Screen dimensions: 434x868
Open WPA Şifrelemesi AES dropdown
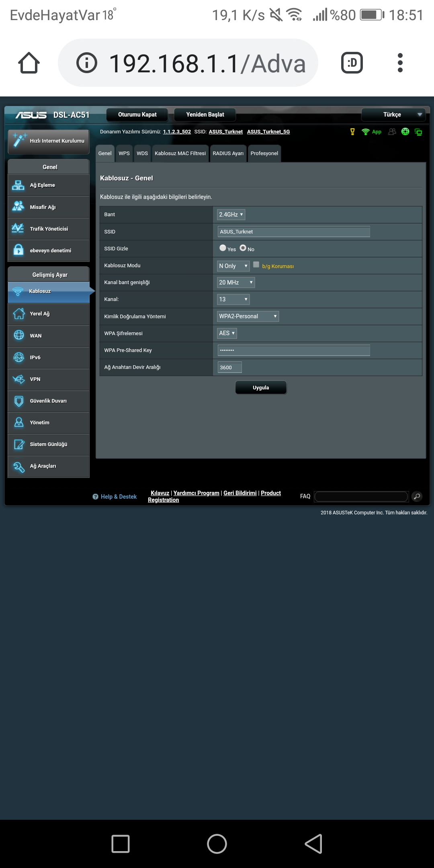[x=227, y=333]
